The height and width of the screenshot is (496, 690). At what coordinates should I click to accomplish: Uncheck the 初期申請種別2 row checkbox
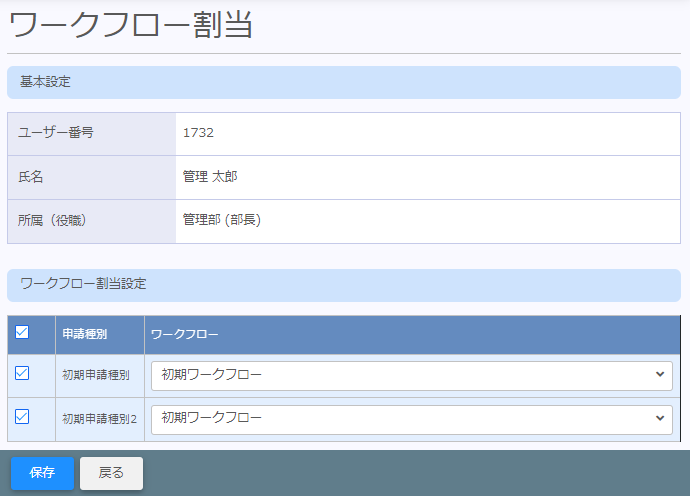click(22, 417)
